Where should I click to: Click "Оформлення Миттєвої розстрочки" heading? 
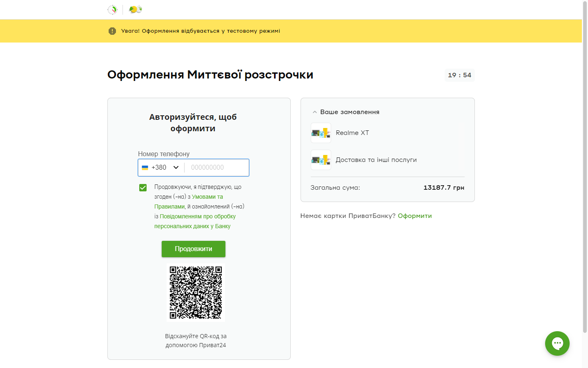click(x=210, y=75)
